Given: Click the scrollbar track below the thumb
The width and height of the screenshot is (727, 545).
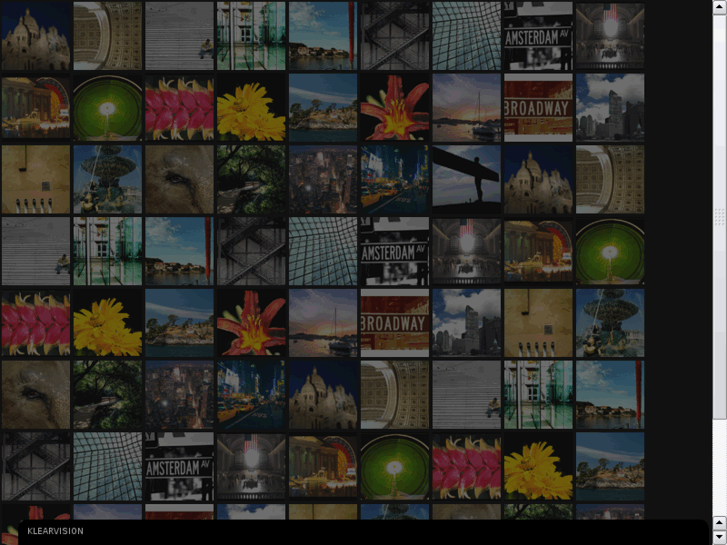Looking at the screenshot, I should point(719,467).
